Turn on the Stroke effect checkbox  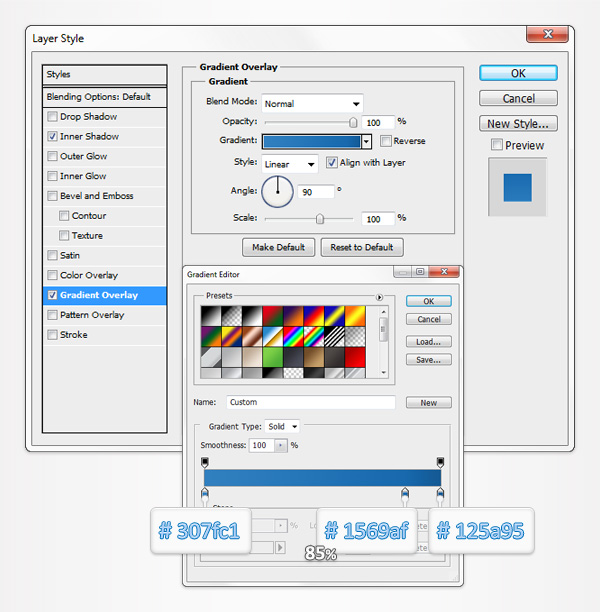pos(52,335)
